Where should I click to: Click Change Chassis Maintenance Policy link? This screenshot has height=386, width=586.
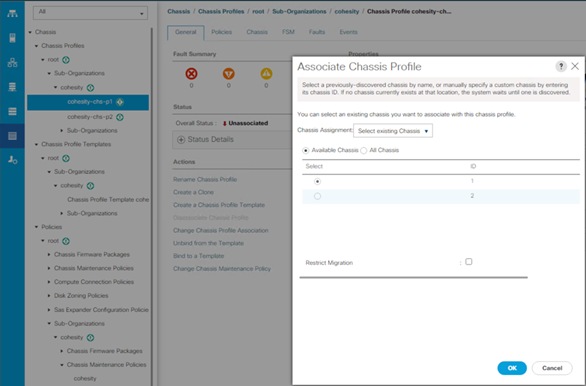pyautogui.click(x=222, y=269)
